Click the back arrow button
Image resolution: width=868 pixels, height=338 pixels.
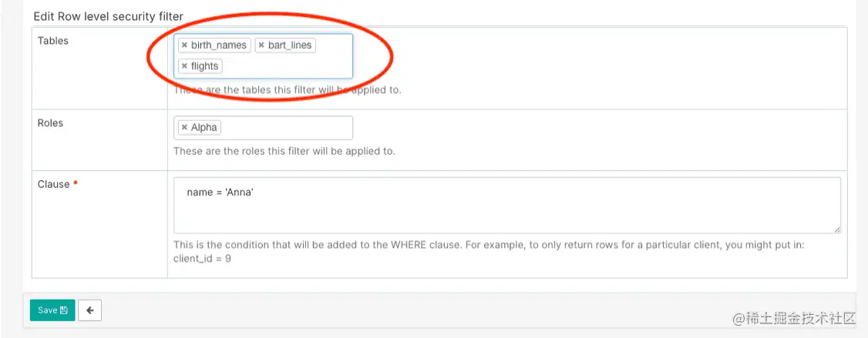click(89, 310)
